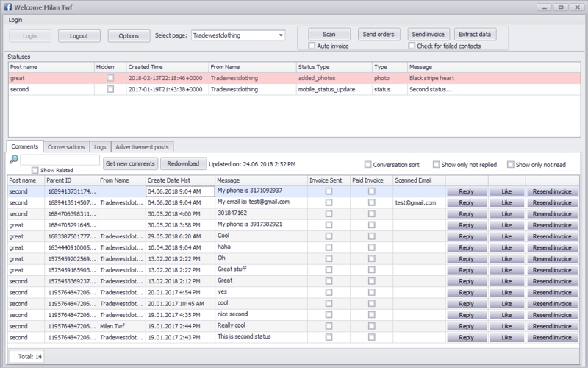Viewport: 588px width, 368px height.
Task: Open the Select page dropdown
Action: coord(281,35)
